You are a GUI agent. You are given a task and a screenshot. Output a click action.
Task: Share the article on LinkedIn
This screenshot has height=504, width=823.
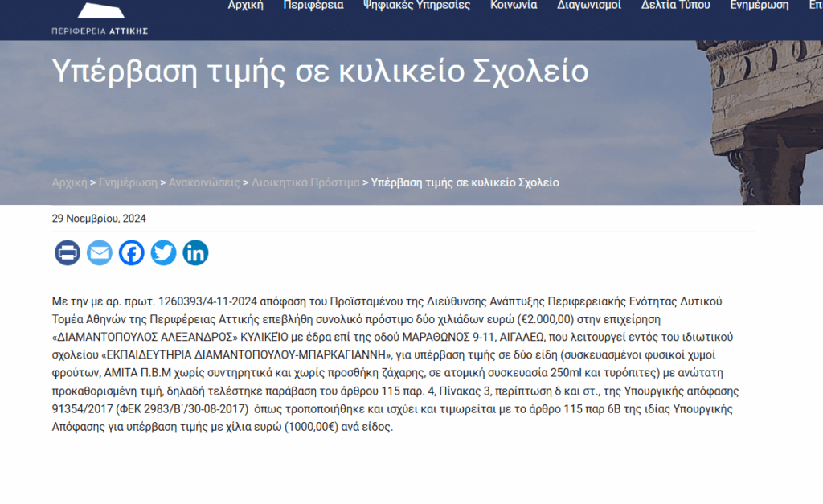pyautogui.click(x=195, y=252)
